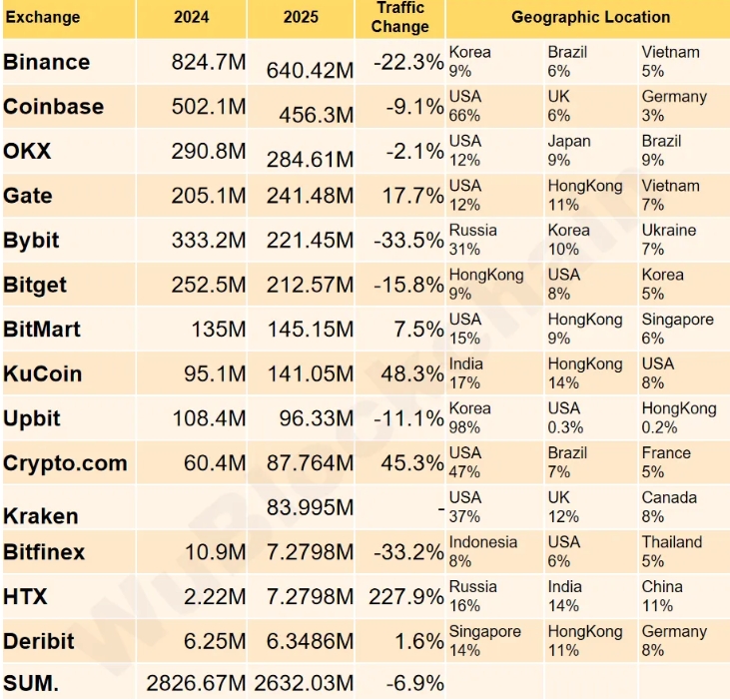Select Deribit's Singapore 14% cell
Viewport: 730px width, 700px height.
[484, 640]
